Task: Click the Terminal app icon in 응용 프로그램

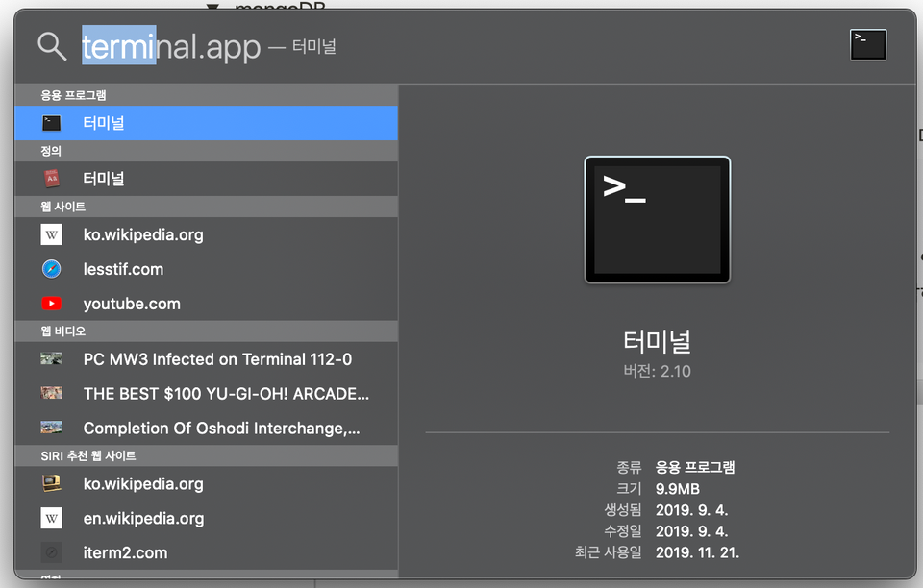Action: point(52,123)
